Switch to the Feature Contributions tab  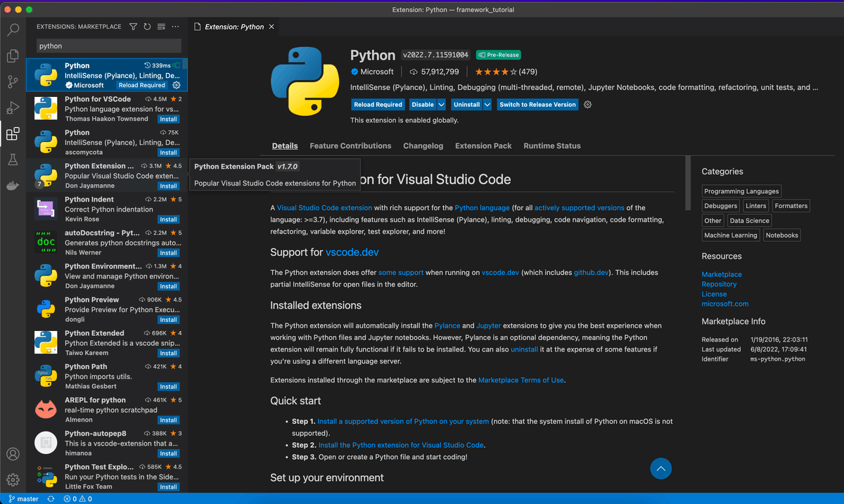click(x=350, y=146)
